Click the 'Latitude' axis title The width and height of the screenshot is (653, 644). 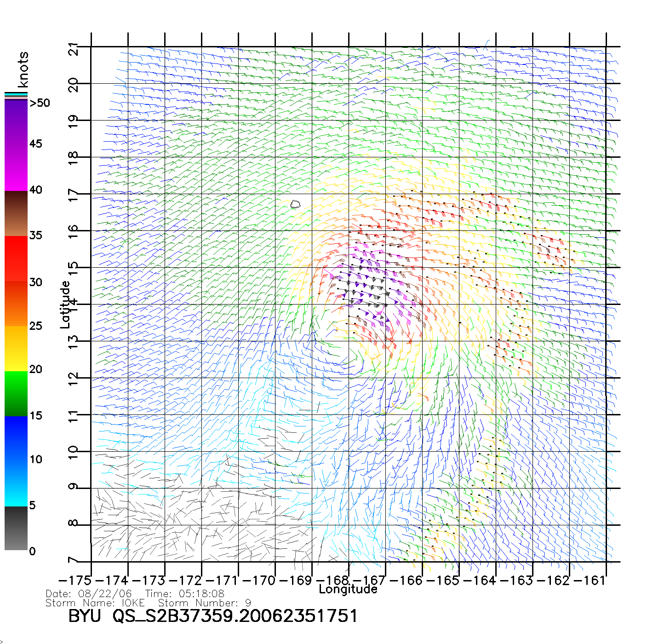point(65,304)
